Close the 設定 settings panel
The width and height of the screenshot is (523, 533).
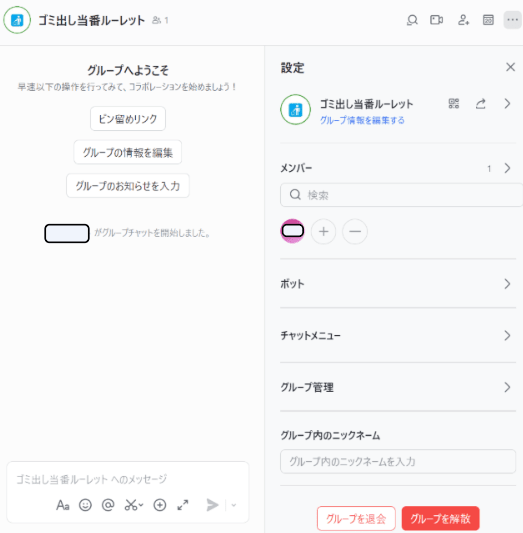510,67
